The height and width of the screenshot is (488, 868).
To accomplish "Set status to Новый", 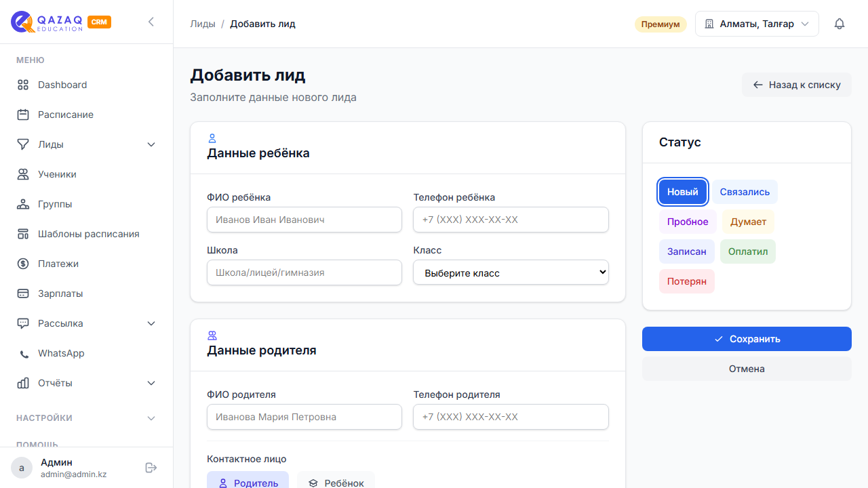I will 683,192.
